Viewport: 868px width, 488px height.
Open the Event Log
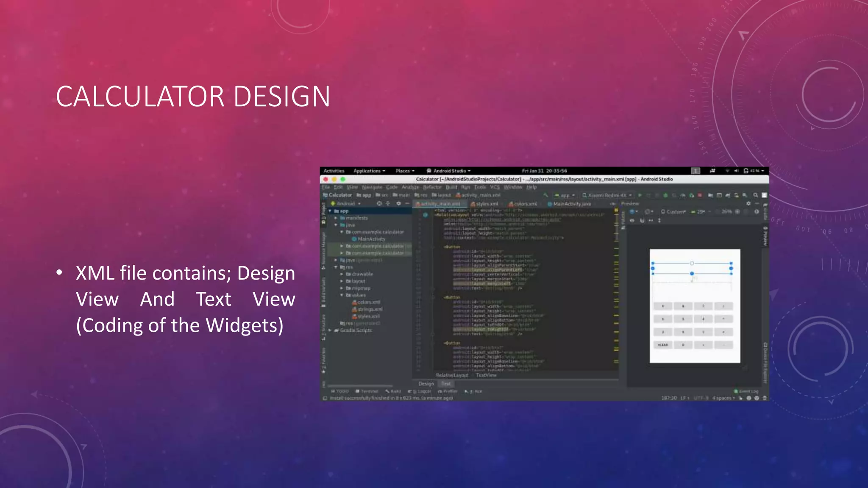coord(746,391)
